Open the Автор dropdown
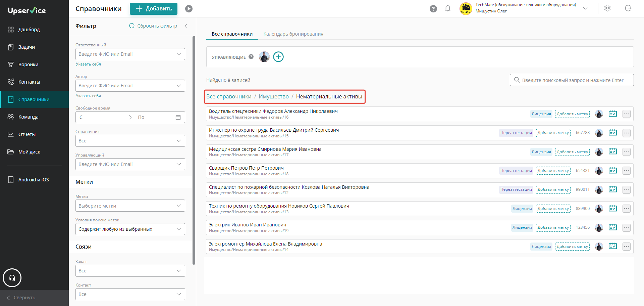Image resolution: width=644 pixels, height=306 pixels. click(x=130, y=86)
